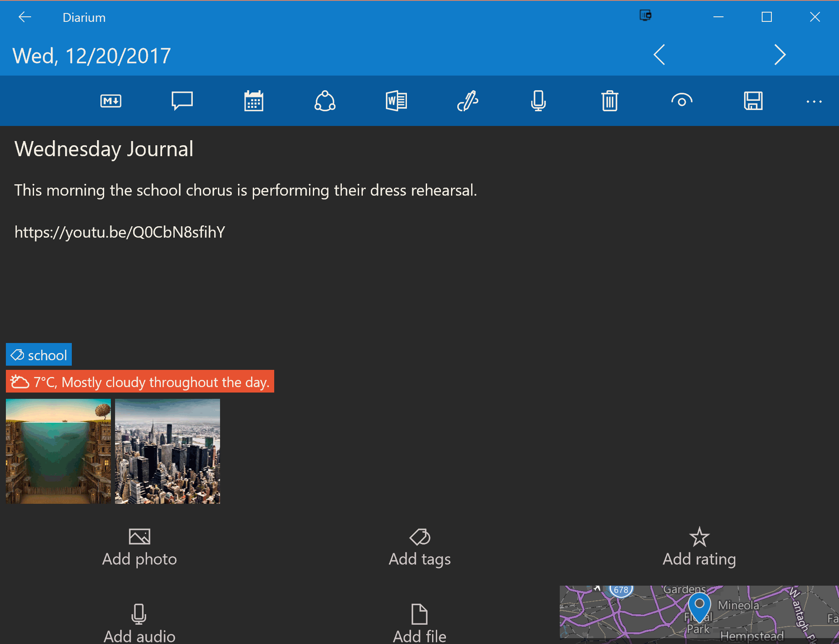Click Add photo button
The width and height of the screenshot is (839, 644).
[x=139, y=547]
